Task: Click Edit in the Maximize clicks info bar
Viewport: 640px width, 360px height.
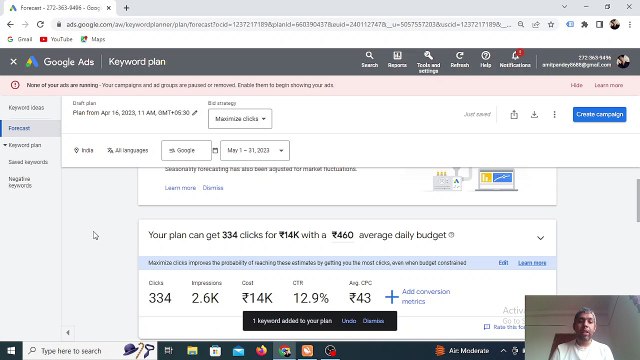Action: (503, 263)
